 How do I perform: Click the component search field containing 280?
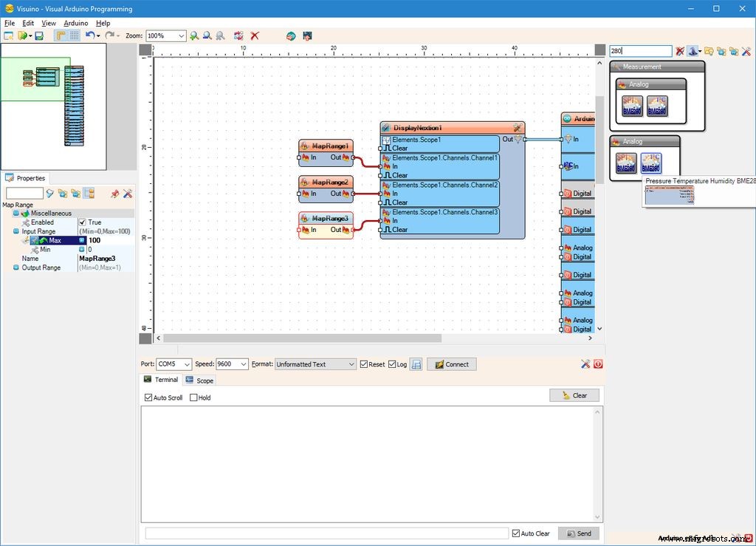point(639,51)
